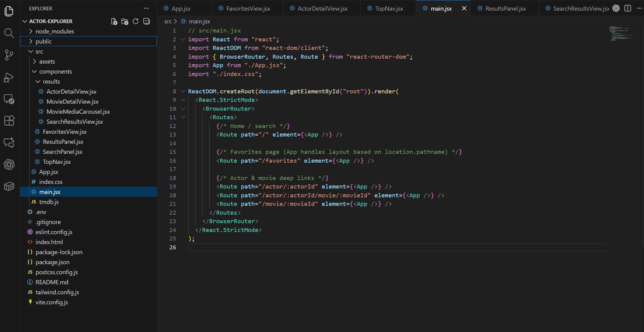Open the Search view in activity bar
This screenshot has height=332, width=644.
coord(9,33)
